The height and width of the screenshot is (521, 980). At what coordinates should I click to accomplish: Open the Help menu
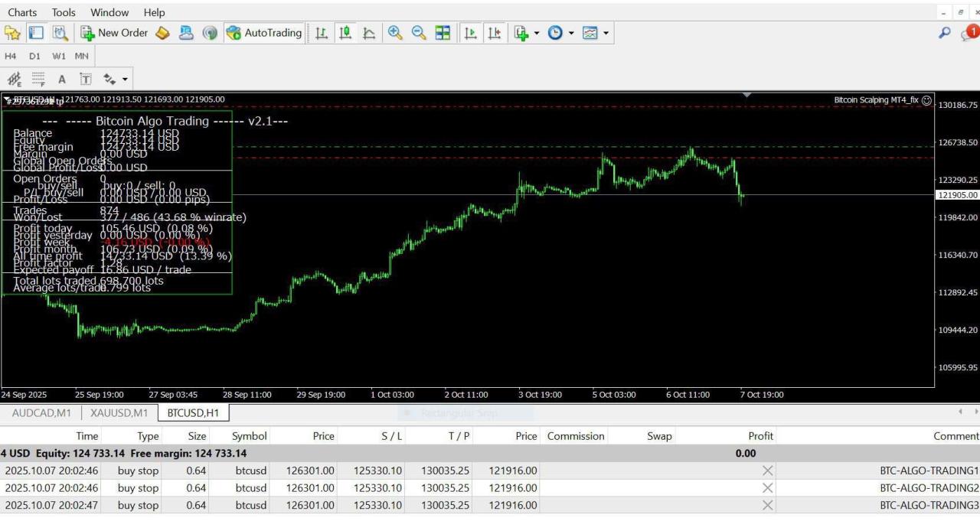154,12
